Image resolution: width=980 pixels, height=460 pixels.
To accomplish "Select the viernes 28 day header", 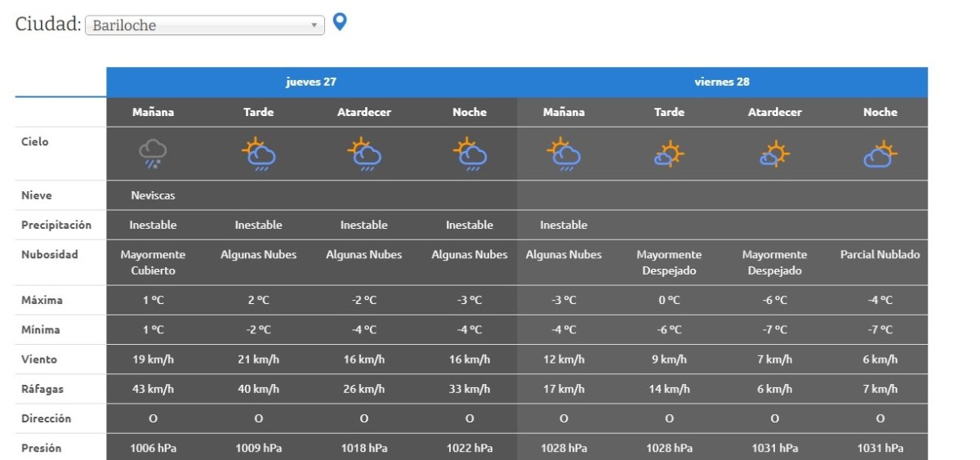I will pyautogui.click(x=722, y=82).
